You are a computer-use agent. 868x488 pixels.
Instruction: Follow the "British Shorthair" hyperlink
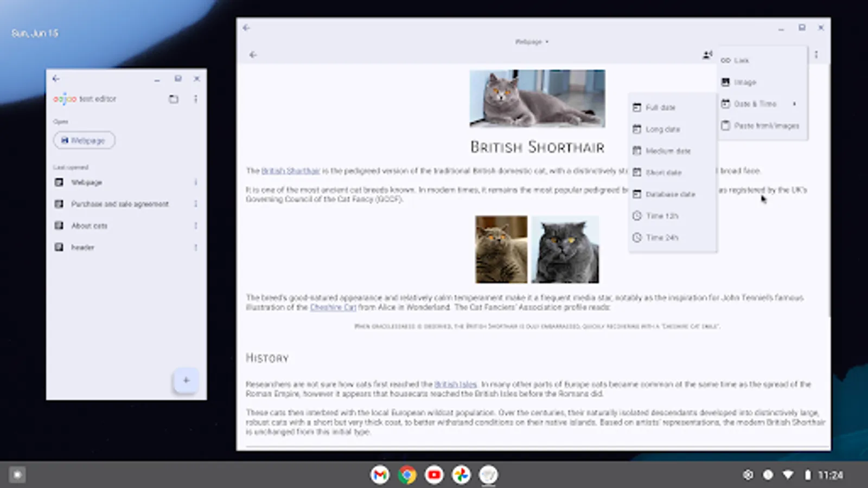[x=291, y=170]
